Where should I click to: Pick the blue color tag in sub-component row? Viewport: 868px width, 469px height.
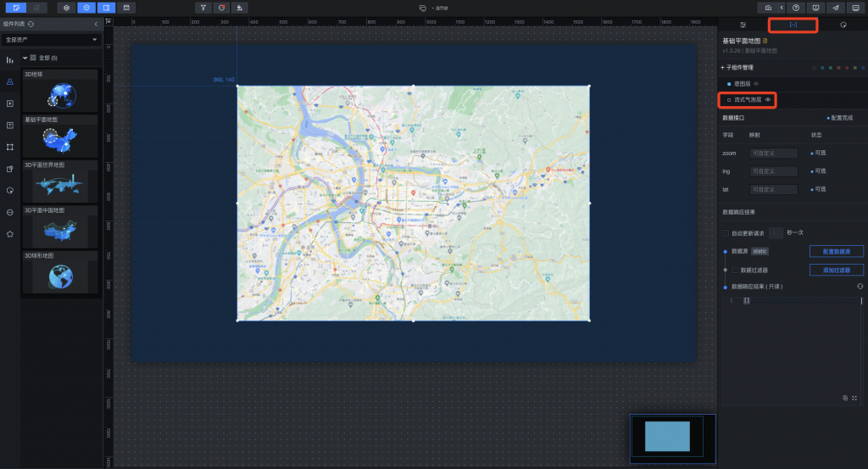coord(822,68)
